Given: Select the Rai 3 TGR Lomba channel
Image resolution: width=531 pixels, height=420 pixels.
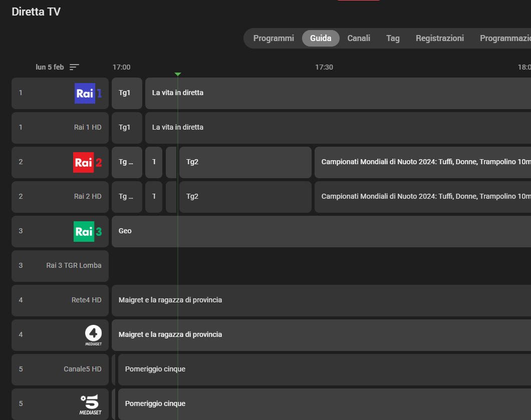Looking at the screenshot, I should (60, 266).
